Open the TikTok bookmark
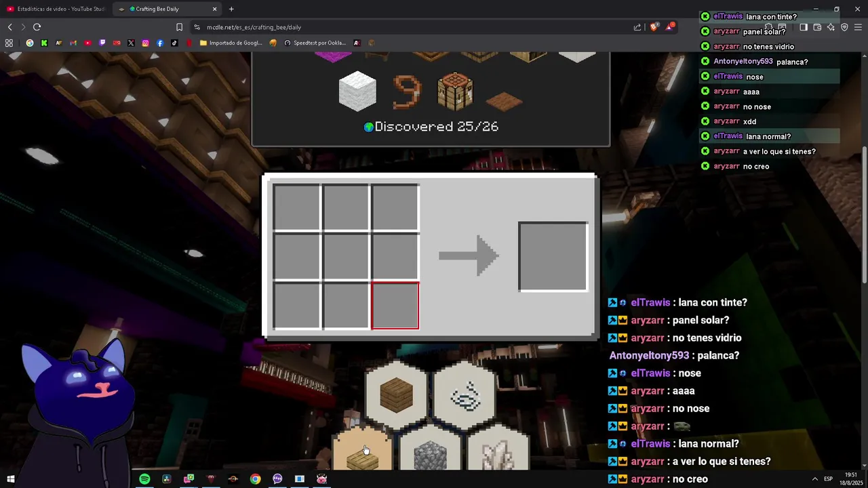868x488 pixels. coord(174,43)
